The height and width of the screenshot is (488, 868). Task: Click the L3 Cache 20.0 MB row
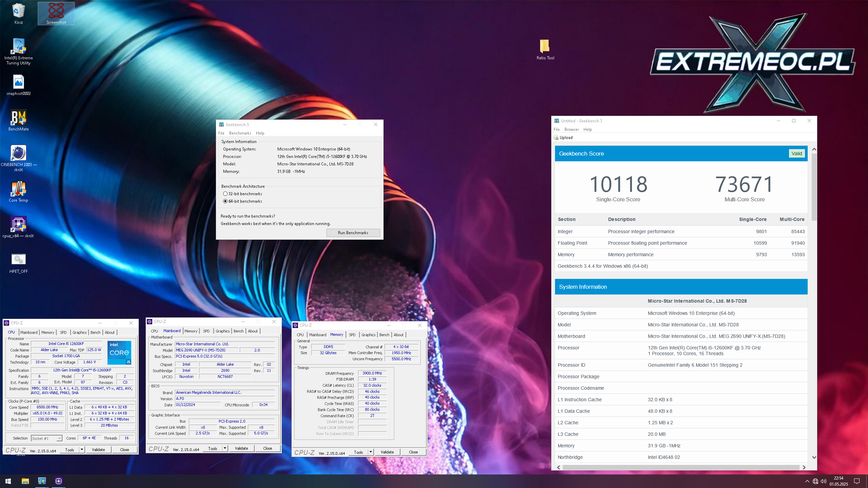pos(681,434)
